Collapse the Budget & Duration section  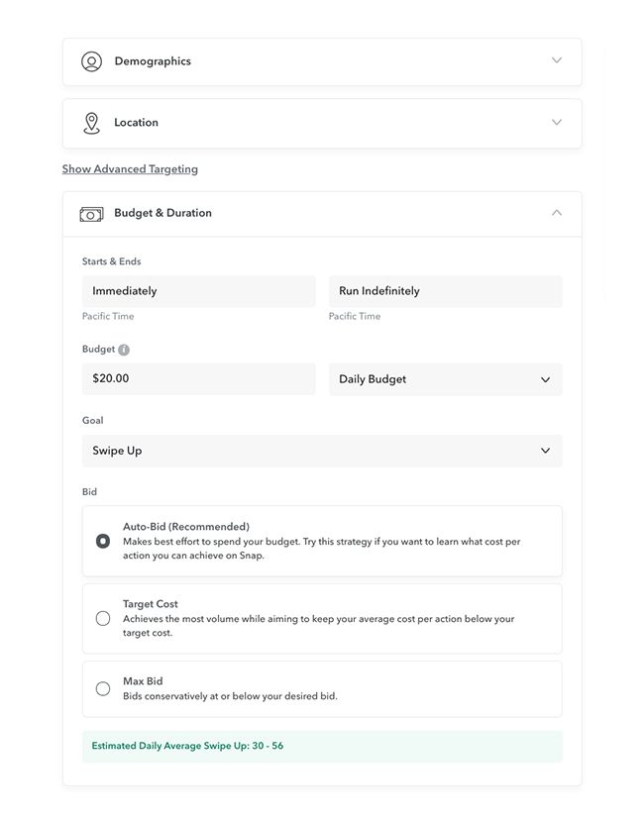[557, 213]
